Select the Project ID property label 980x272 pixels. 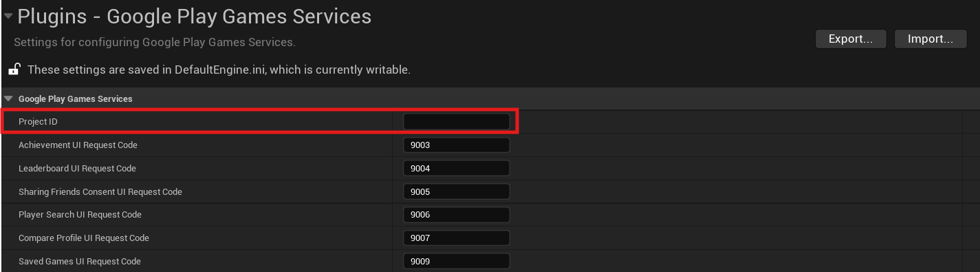click(39, 122)
